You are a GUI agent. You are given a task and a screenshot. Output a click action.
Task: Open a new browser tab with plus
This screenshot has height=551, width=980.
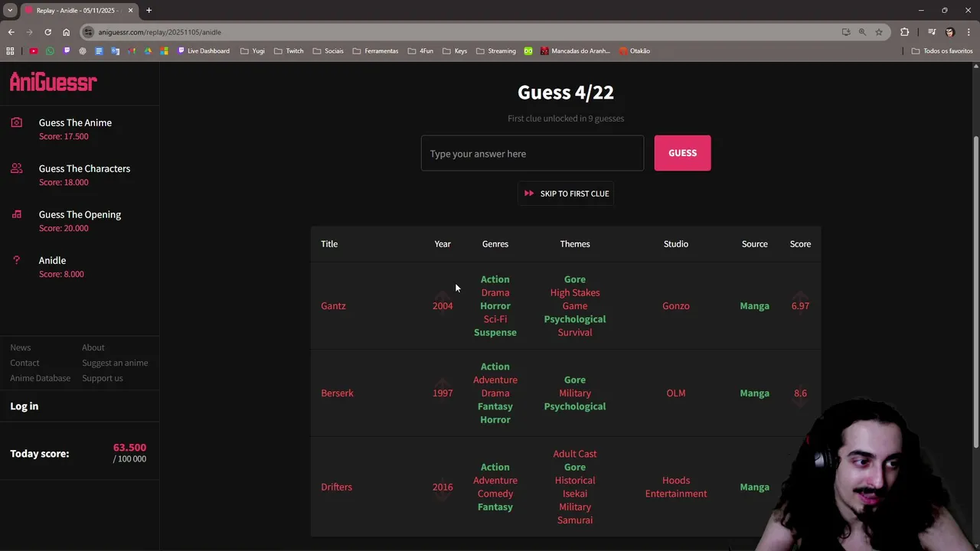click(x=149, y=10)
